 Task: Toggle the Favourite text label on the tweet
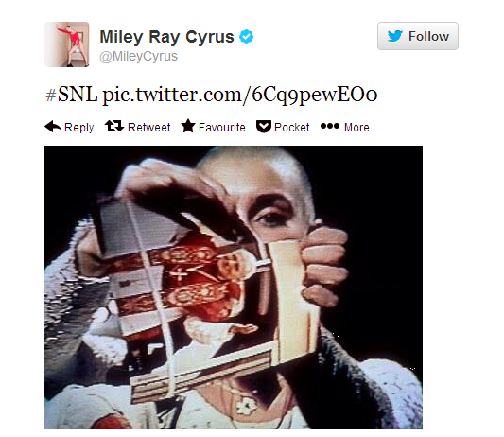222,128
